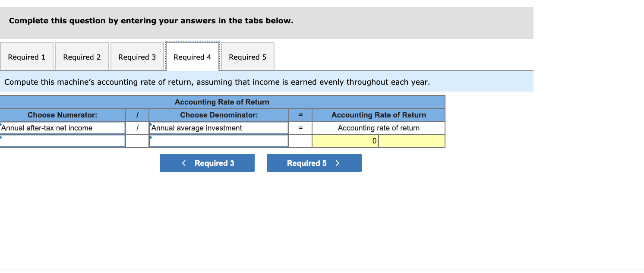This screenshot has height=273, width=644.
Task: Click the Choose Denominator header cell
Action: point(219,115)
